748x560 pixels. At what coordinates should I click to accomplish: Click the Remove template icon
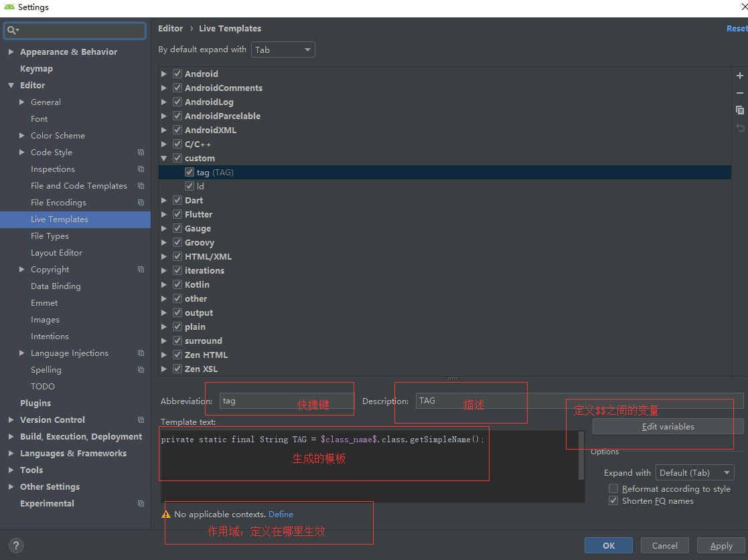[x=739, y=93]
